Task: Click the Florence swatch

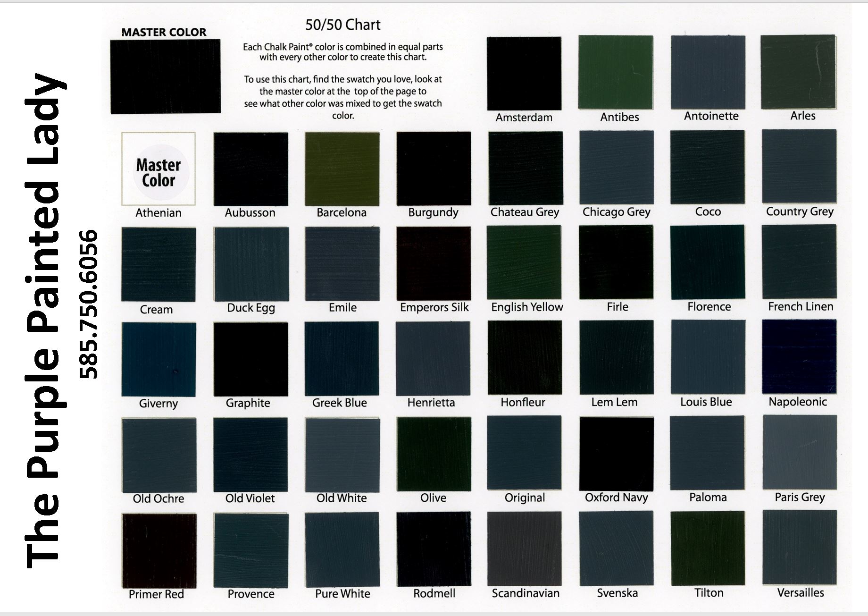Action: pyautogui.click(x=708, y=262)
